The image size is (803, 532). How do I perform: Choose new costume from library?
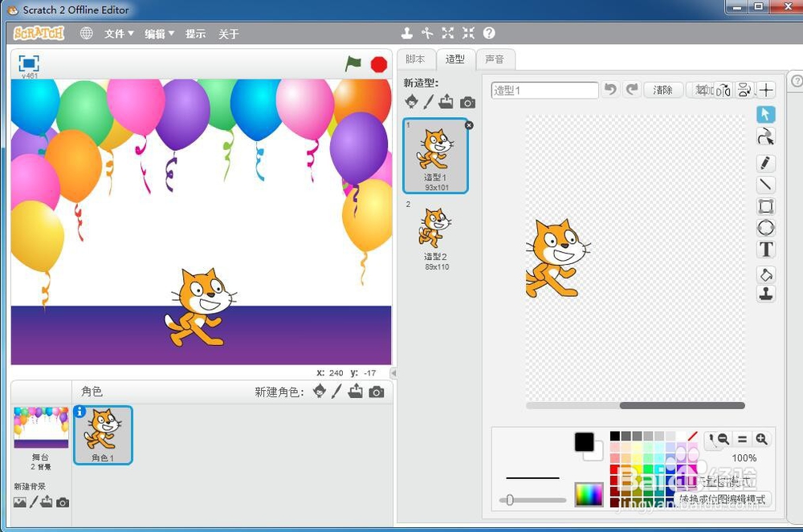[411, 101]
